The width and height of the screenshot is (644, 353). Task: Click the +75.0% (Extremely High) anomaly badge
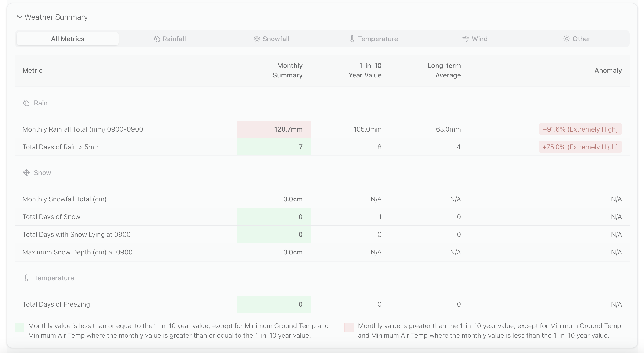pyautogui.click(x=580, y=147)
